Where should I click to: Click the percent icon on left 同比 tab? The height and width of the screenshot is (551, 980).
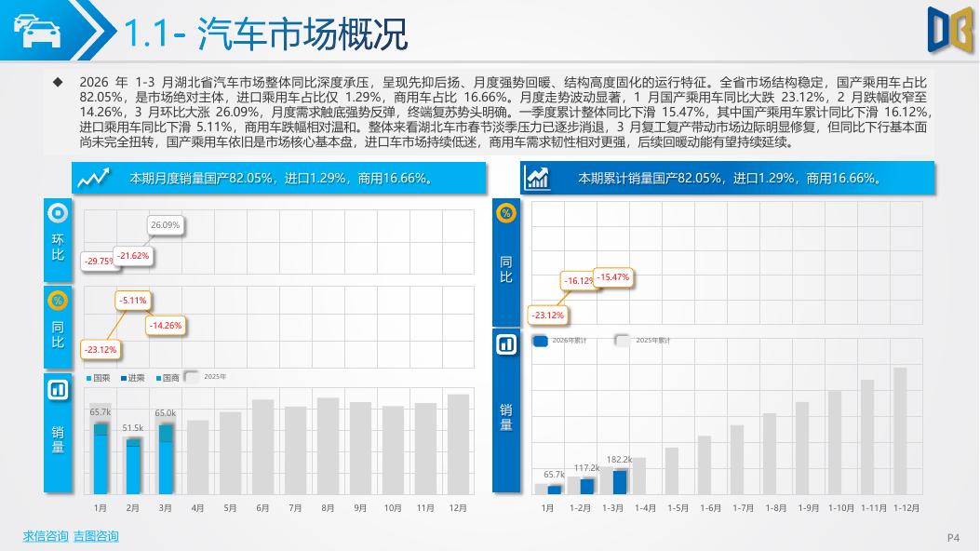(x=58, y=301)
